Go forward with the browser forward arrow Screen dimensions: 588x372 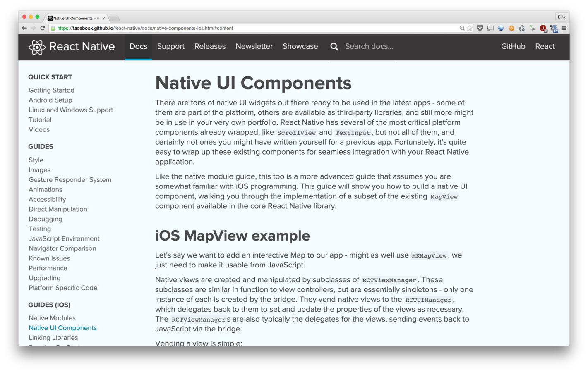[33, 28]
